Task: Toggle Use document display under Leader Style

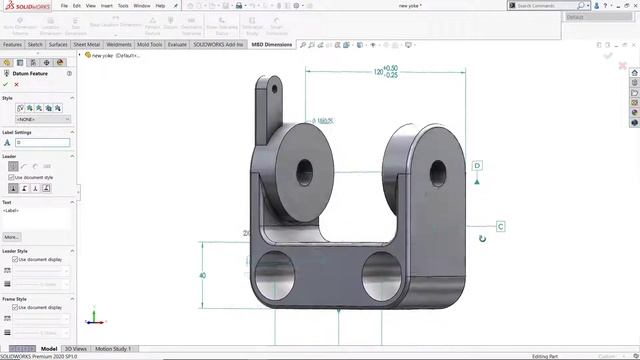Action: pos(15,259)
